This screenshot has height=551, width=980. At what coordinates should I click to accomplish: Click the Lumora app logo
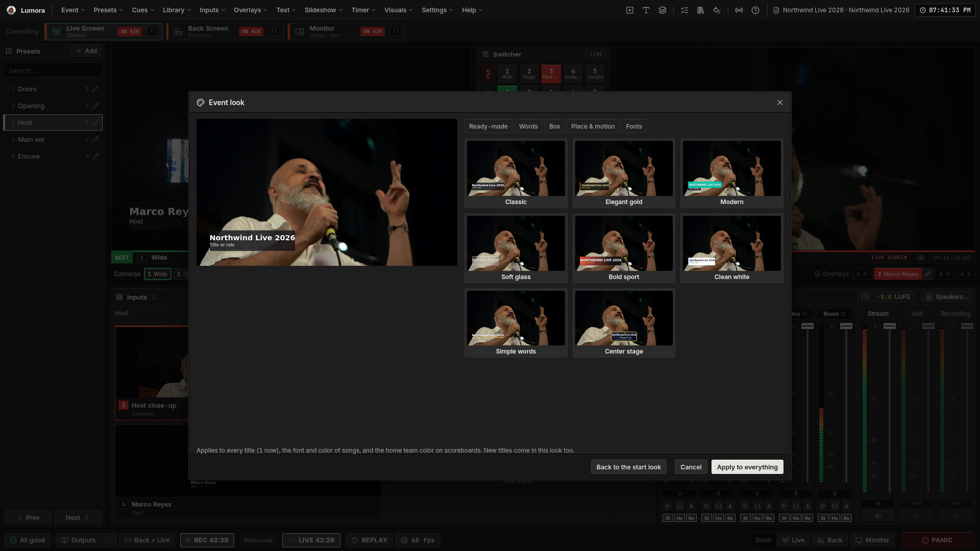pyautogui.click(x=11, y=10)
